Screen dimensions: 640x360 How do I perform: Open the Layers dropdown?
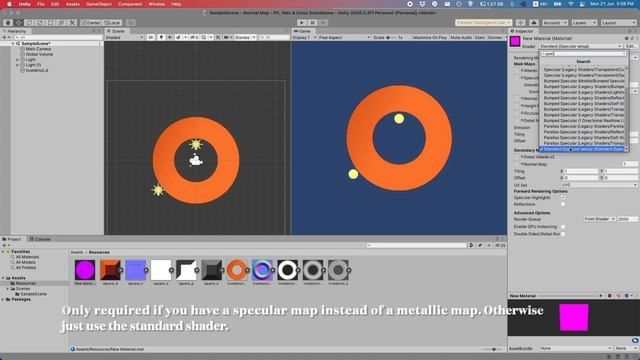pos(584,23)
